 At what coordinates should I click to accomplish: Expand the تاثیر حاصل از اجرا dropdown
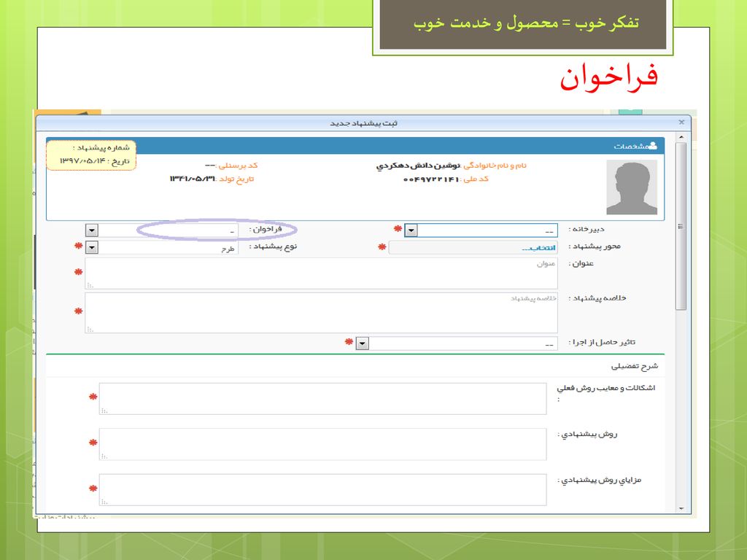(362, 343)
